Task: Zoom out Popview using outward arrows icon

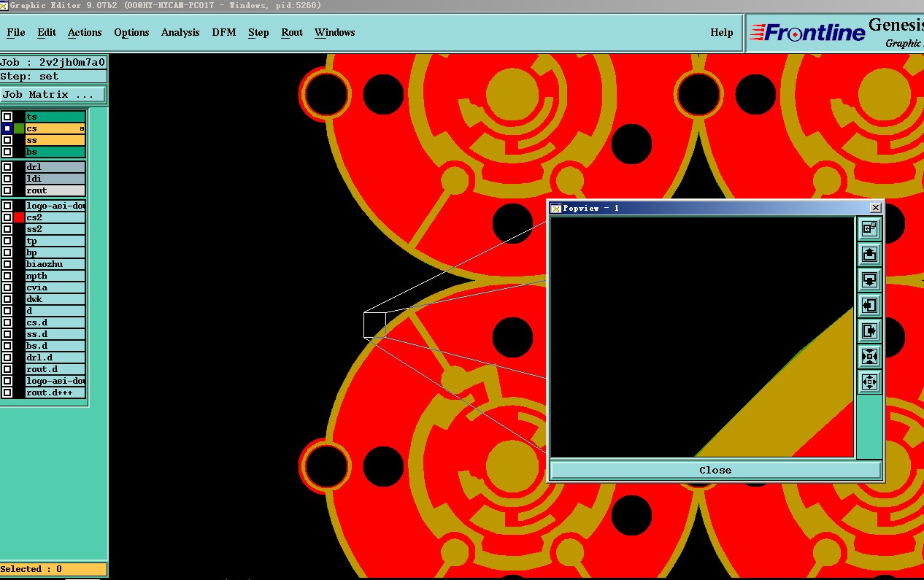Action: pos(869,382)
